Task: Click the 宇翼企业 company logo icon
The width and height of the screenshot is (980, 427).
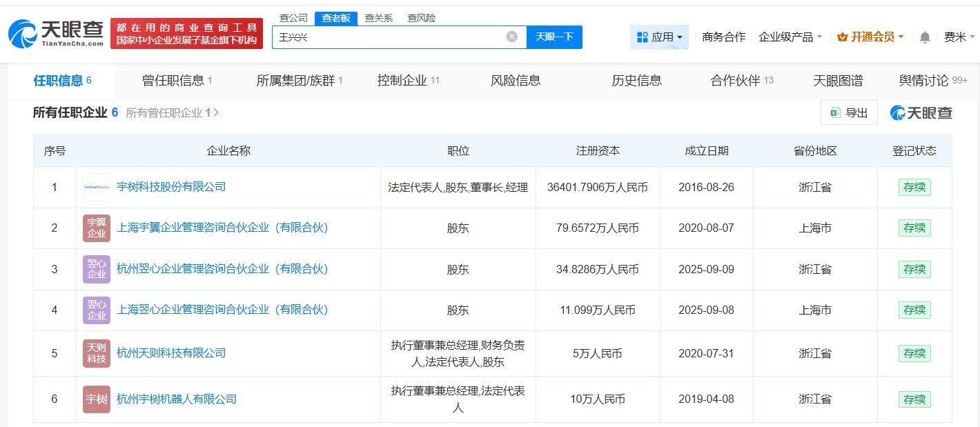Action: click(97, 228)
